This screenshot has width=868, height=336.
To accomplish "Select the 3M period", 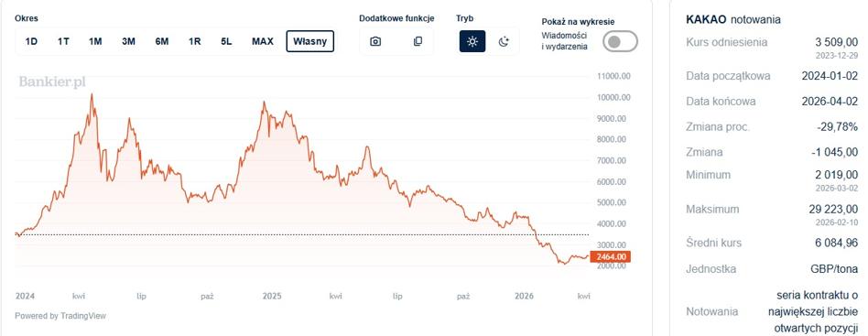I will (x=128, y=41).
